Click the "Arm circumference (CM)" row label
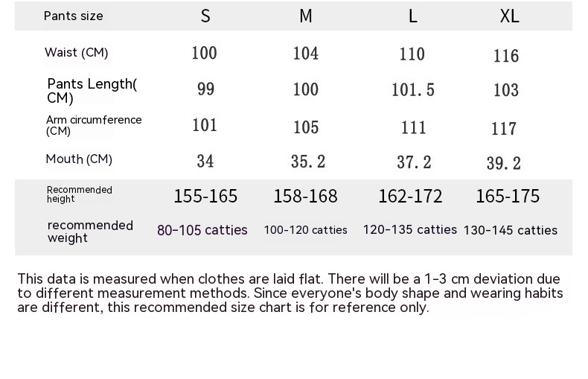Screen dimensions: 588x379 [94, 125]
